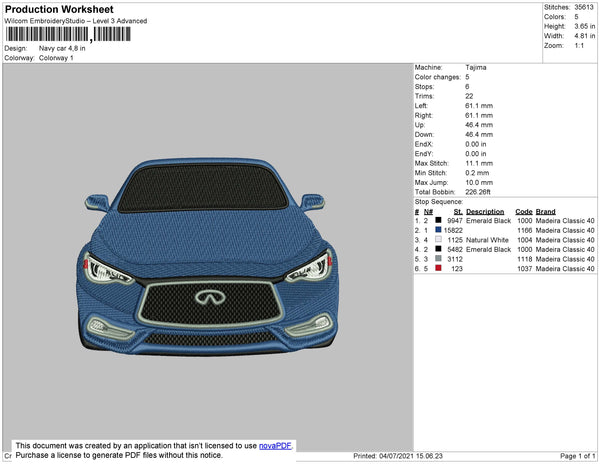The height and width of the screenshot is (464, 600).
Task: Click the Page 1 of 1 footer text
Action: pyautogui.click(x=575, y=456)
